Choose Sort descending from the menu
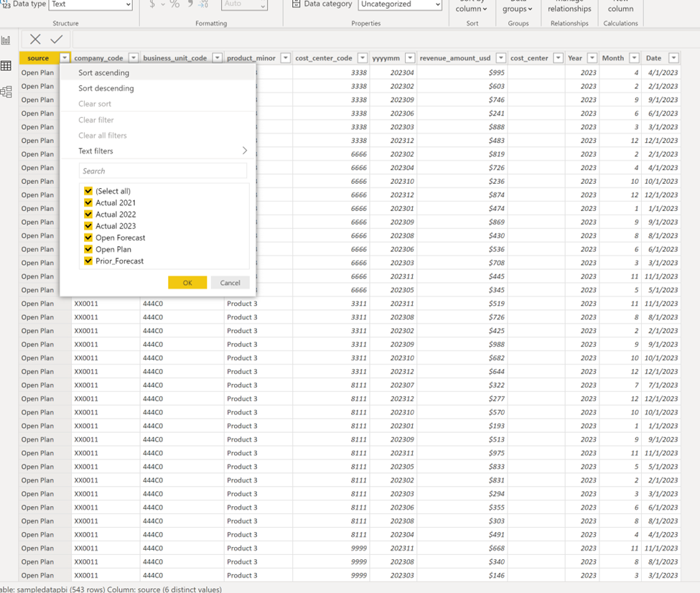The width and height of the screenshot is (700, 593). point(157,88)
